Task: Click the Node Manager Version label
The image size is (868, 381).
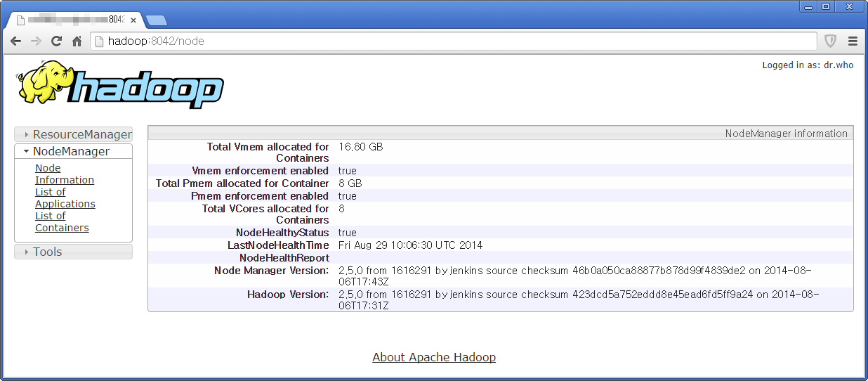Action: 271,271
